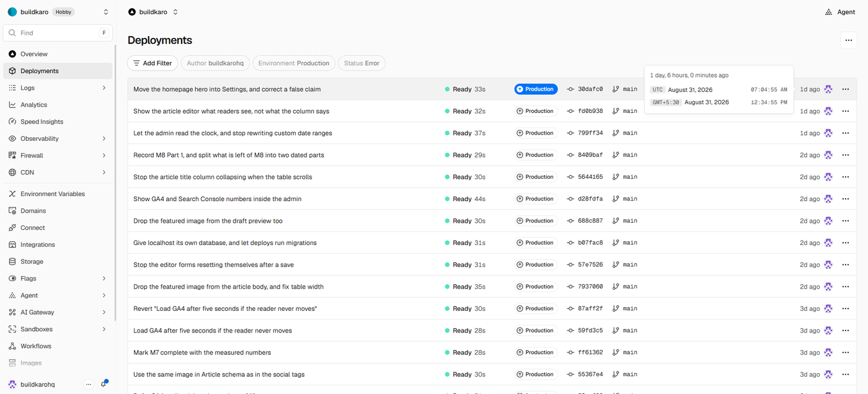Open deployment 'Show GA4 and Search Console numbers'

[217, 199]
